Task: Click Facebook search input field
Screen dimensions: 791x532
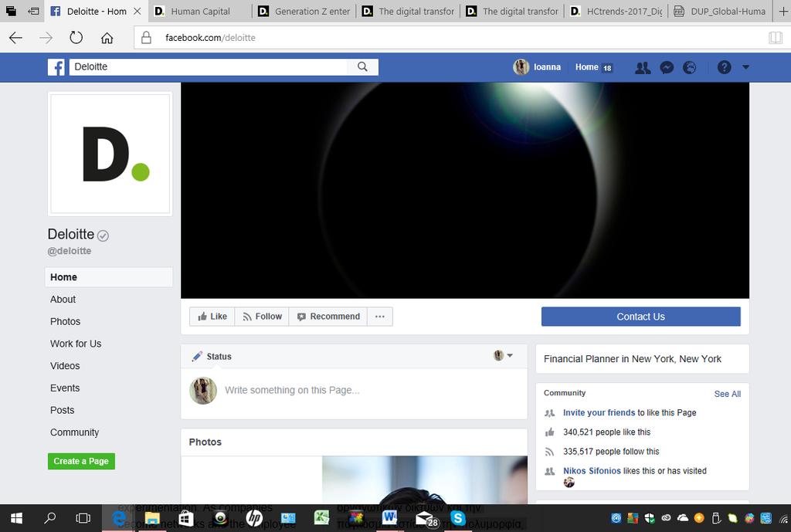Action: click(209, 66)
